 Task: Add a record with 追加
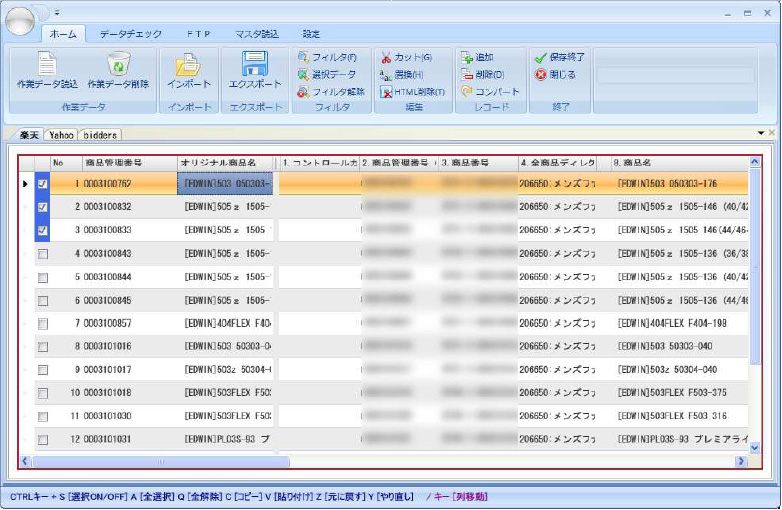point(477,57)
